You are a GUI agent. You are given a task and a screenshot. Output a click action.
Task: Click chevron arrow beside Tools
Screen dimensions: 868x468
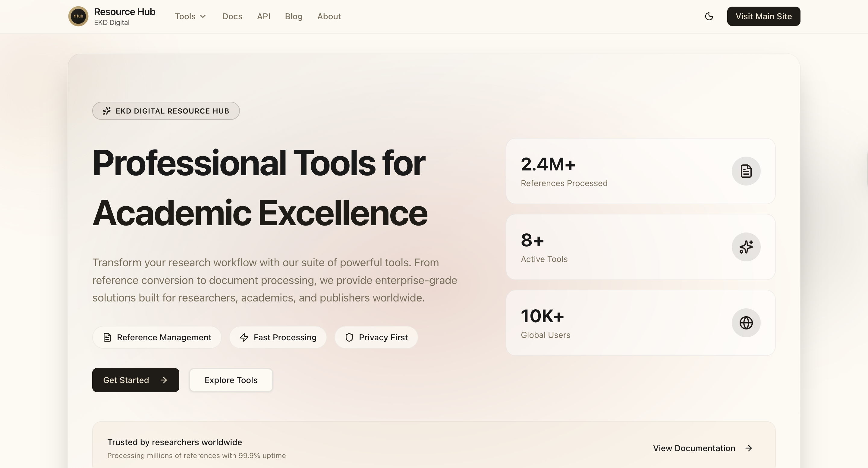tap(203, 16)
